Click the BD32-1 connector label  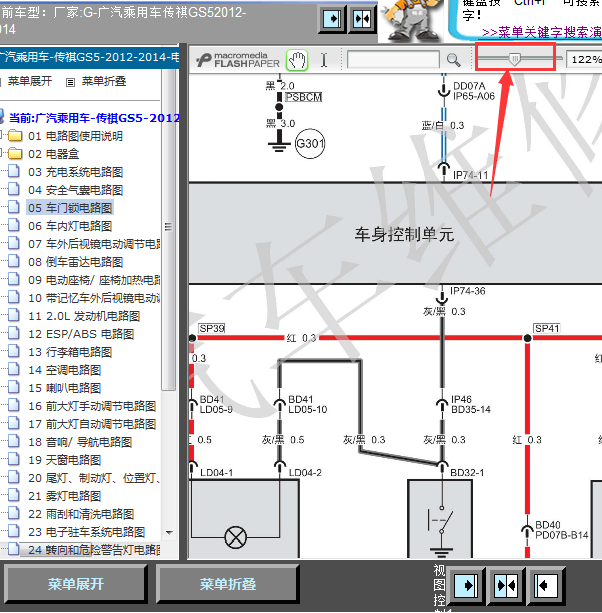[x=467, y=473]
